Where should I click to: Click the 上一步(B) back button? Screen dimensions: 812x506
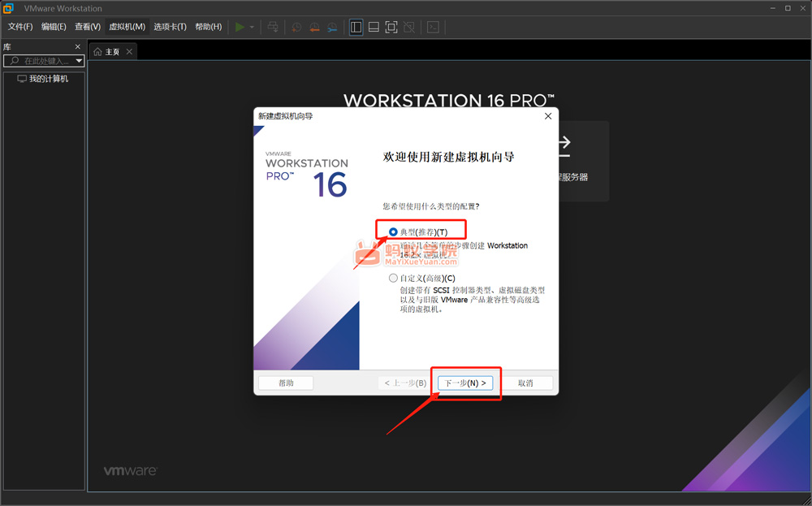pos(405,383)
